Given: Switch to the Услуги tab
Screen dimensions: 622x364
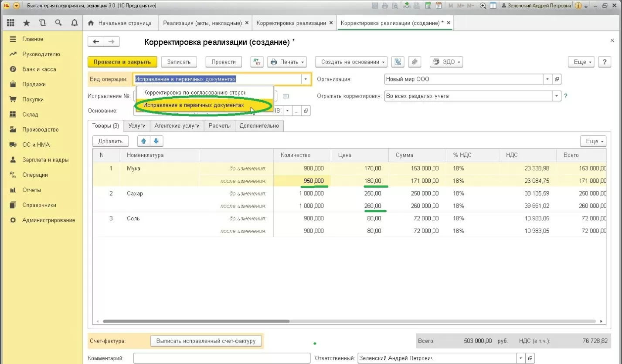Looking at the screenshot, I should click(137, 126).
